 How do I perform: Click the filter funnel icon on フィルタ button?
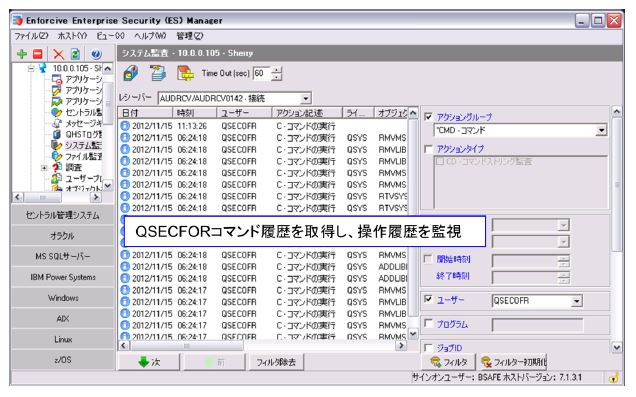point(436,362)
